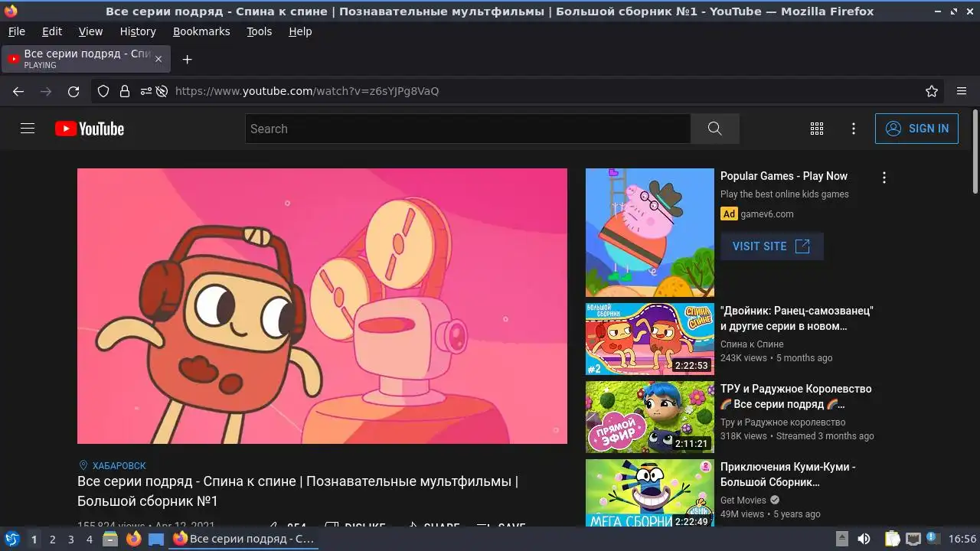Open the Bookmarks menu
This screenshot has height=551, width=980.
point(201,31)
